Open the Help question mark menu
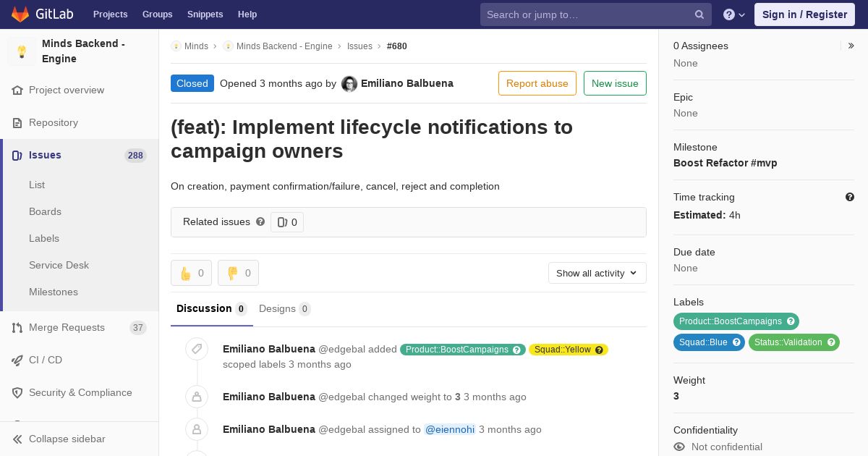This screenshot has width=868, height=456. pyautogui.click(x=734, y=14)
